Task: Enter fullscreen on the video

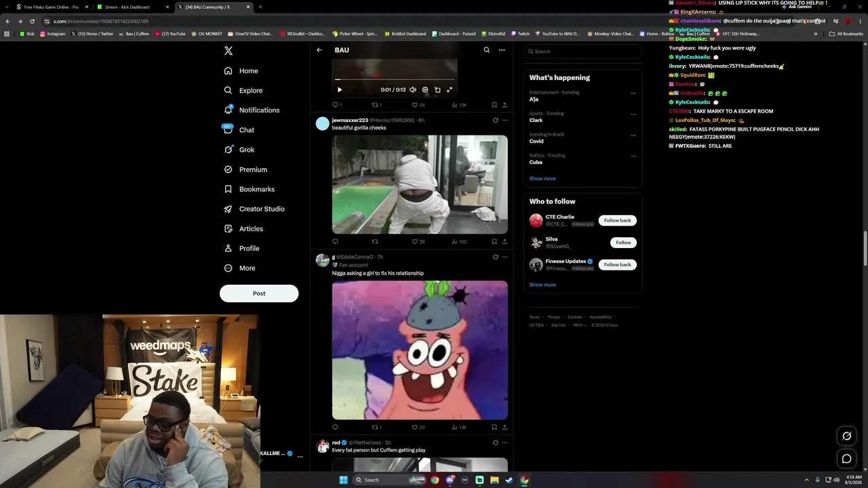Action: [x=450, y=89]
